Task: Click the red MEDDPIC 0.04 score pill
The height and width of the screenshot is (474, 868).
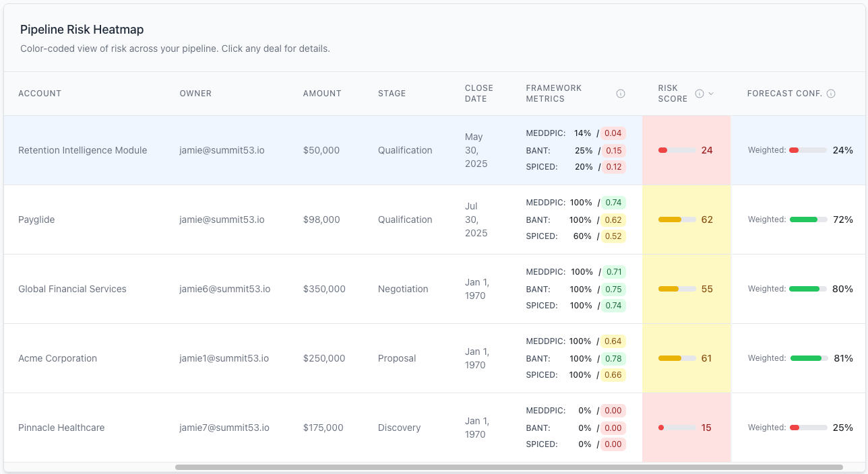Action: 613,133
